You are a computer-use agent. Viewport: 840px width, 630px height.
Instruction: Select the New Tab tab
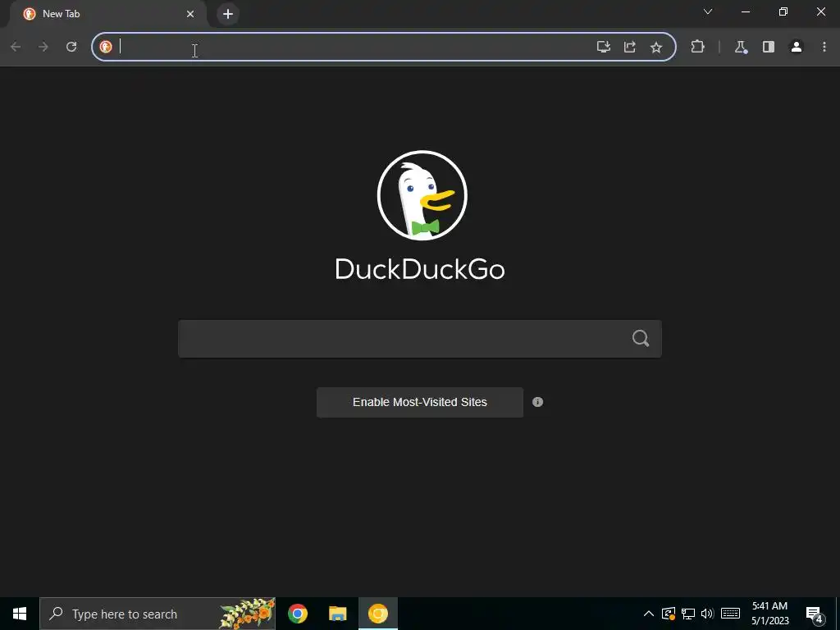[x=107, y=14]
